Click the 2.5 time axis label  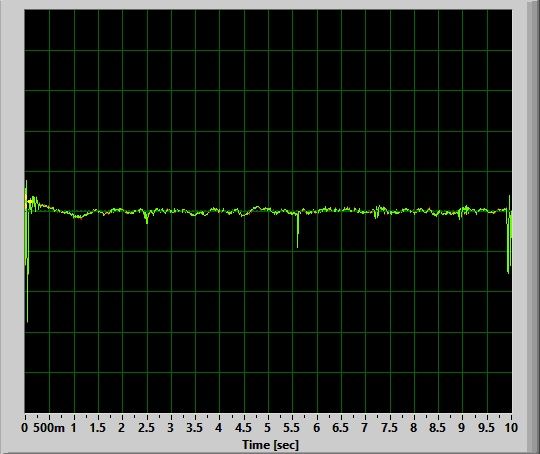[146, 428]
